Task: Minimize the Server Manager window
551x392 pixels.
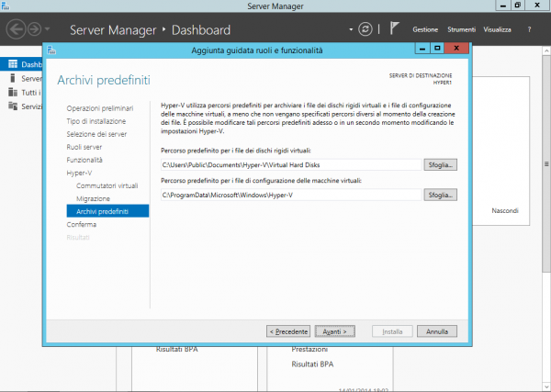Action: click(503, 6)
